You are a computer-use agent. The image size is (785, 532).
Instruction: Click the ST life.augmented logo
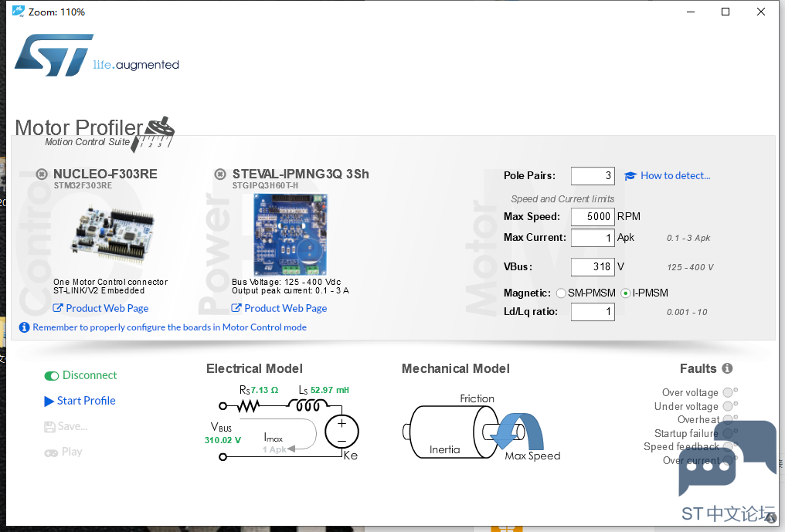(x=97, y=56)
